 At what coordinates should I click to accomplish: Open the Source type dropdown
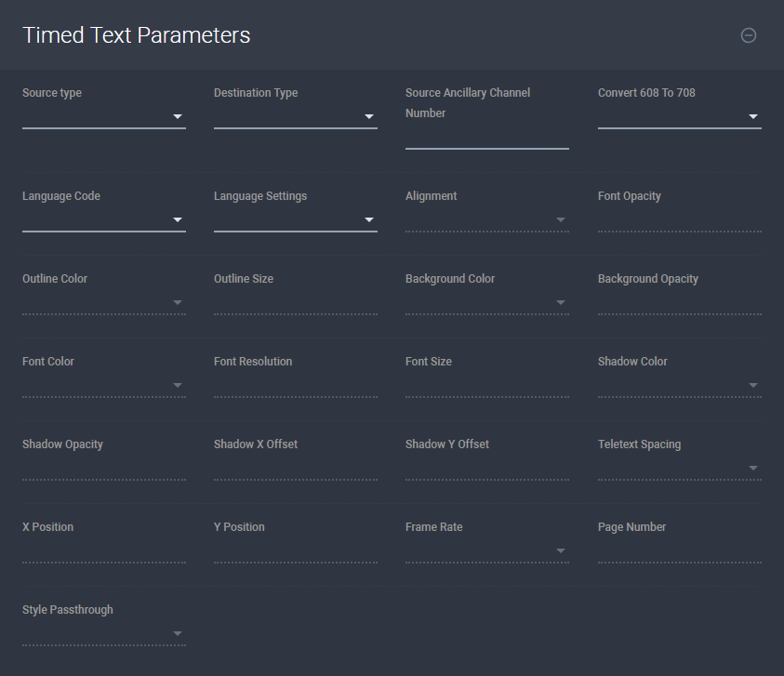pyautogui.click(x=178, y=116)
